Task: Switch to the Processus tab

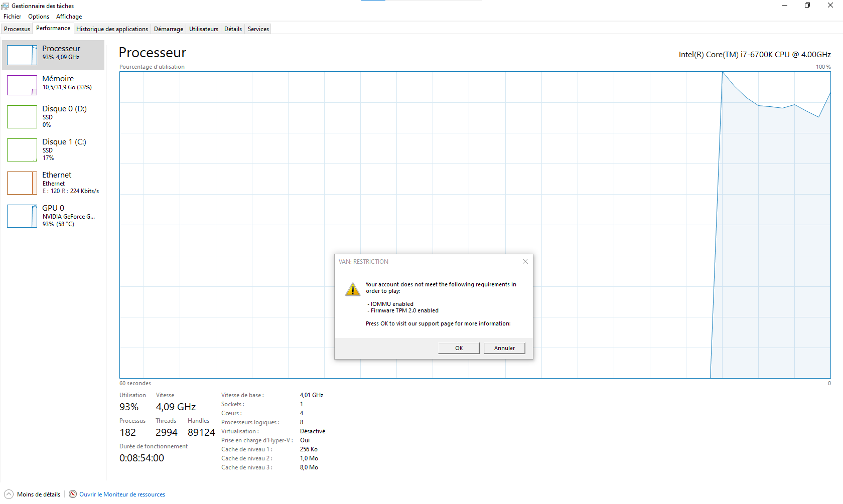Action: 17,29
